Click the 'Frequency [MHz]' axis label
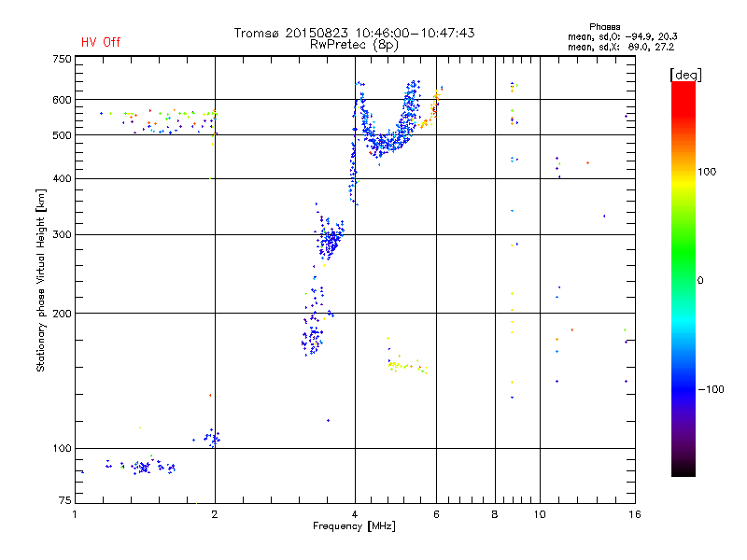 (x=354, y=526)
